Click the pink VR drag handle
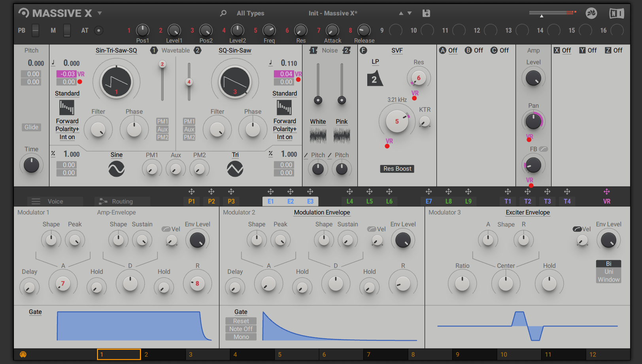This screenshot has width=642, height=364. pyautogui.click(x=606, y=192)
